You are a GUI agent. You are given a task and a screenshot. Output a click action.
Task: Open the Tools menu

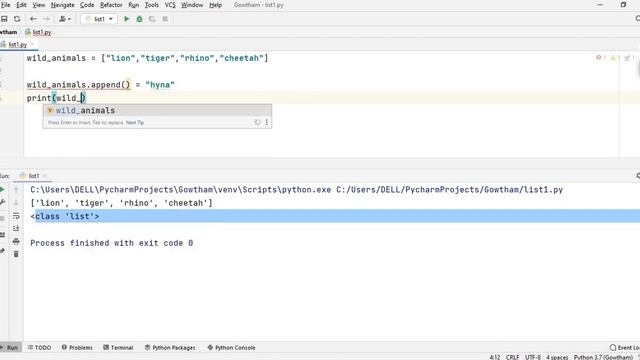151,5
